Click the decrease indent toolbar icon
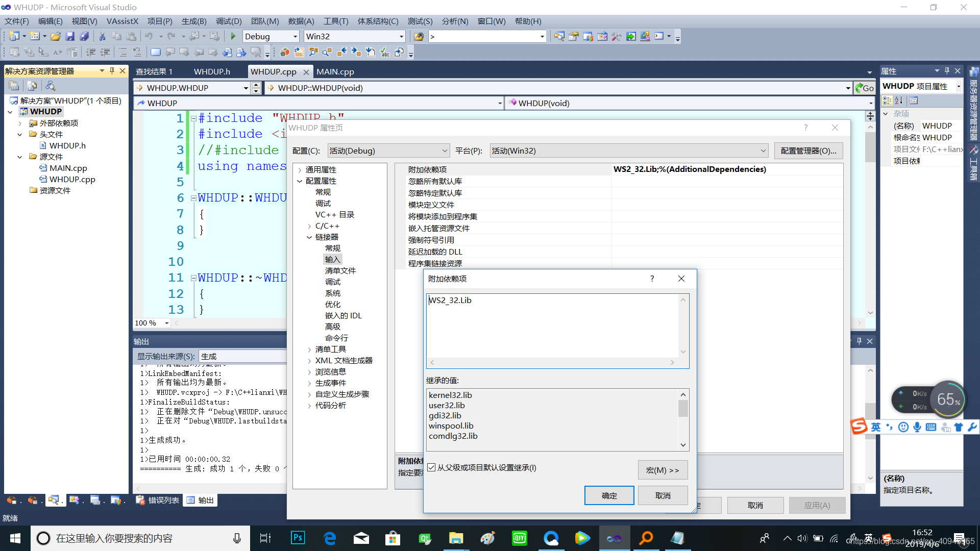This screenshot has height=551, width=980. click(x=91, y=52)
